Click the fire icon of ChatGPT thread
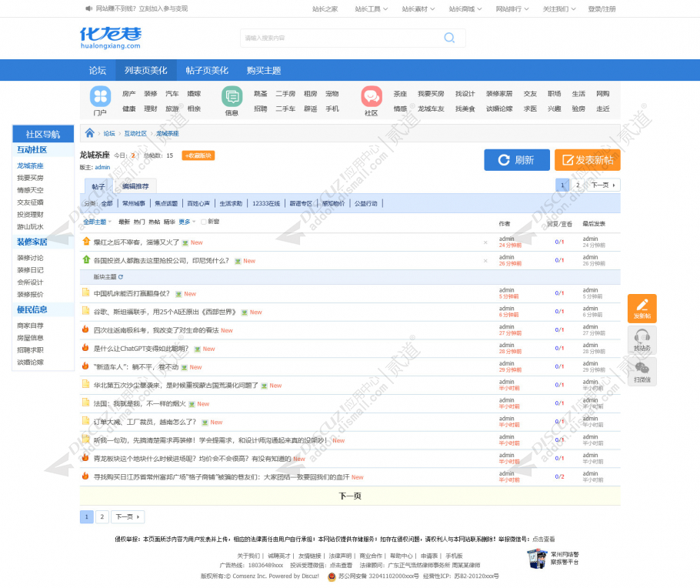Viewport: 700px width, 588px height. [x=85, y=348]
